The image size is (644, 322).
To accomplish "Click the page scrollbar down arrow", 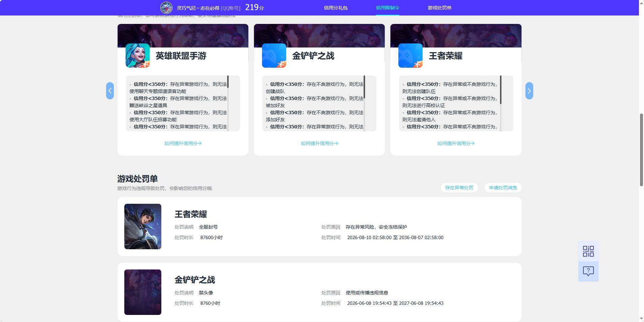I will click(x=641, y=319).
